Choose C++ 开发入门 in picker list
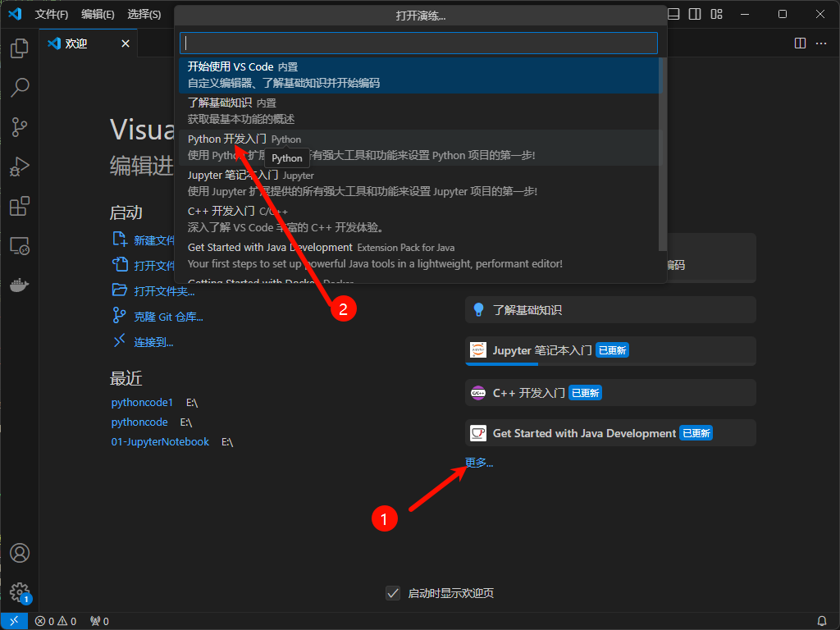 [421, 219]
